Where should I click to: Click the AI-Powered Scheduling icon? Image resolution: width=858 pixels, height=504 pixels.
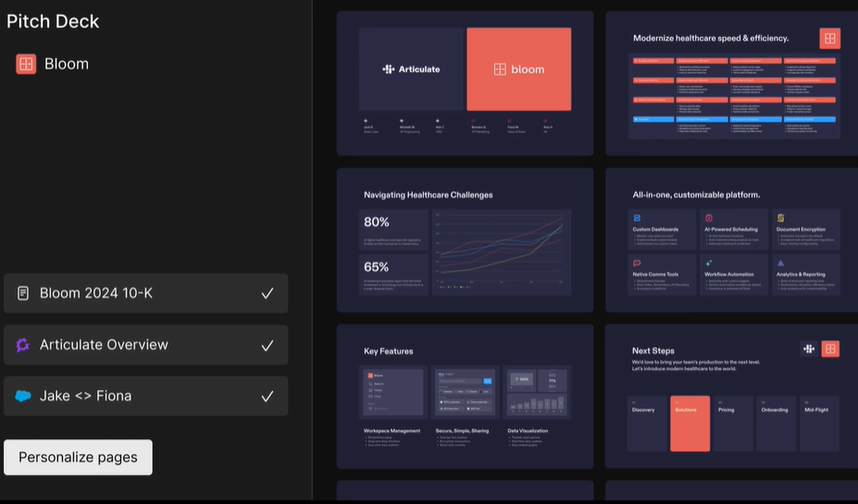(x=709, y=218)
